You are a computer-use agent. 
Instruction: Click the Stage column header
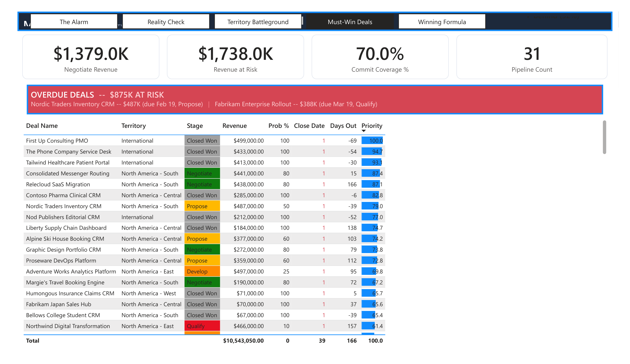tap(194, 126)
